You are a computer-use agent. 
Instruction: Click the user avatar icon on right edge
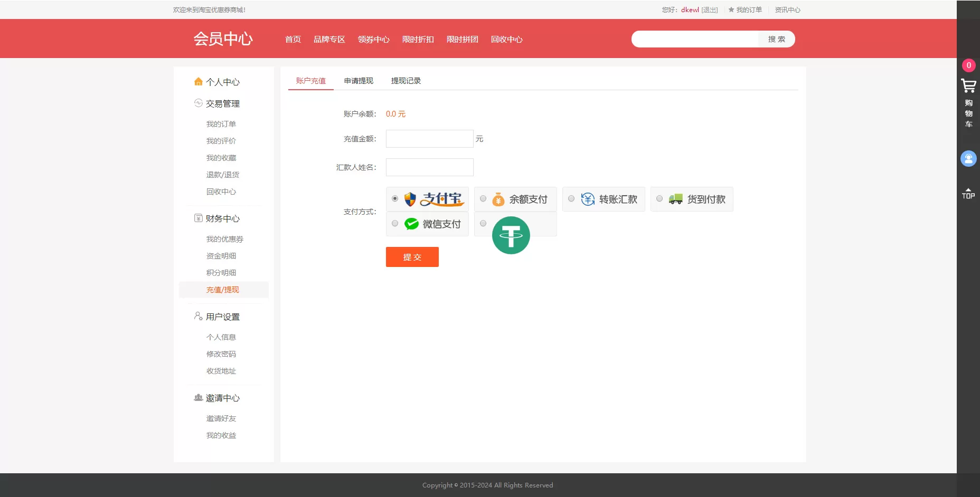click(968, 158)
